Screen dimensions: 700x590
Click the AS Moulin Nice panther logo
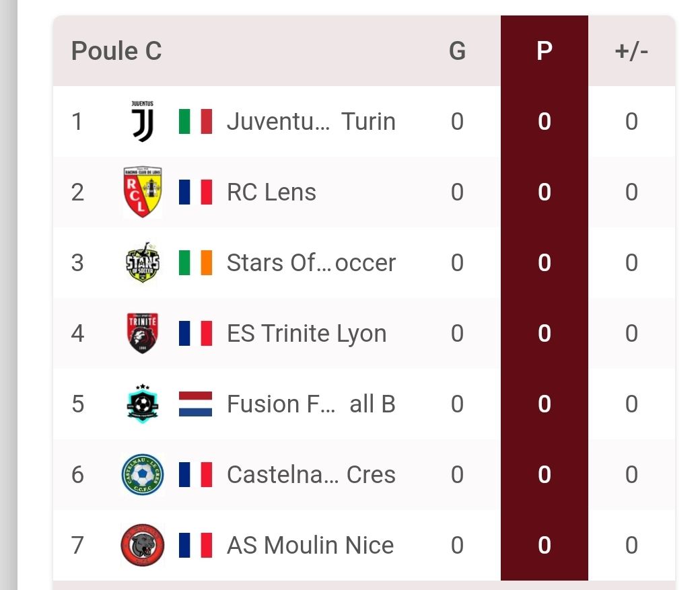click(x=142, y=545)
